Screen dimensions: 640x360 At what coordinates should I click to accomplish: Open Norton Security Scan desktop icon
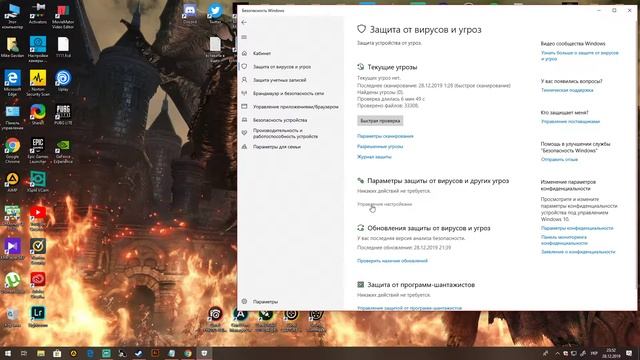pos(38,83)
